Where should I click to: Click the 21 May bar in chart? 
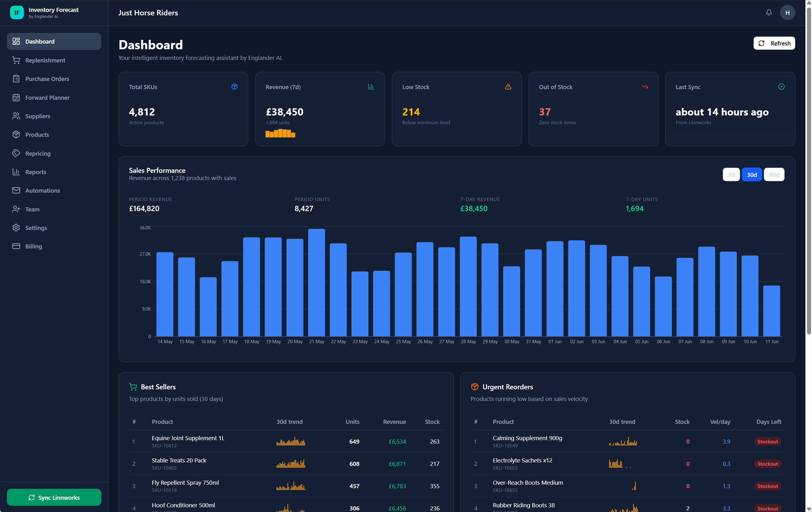(316, 282)
